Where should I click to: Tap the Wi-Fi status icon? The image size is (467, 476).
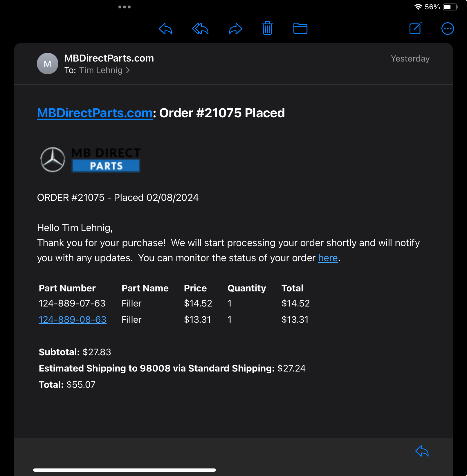coord(418,7)
